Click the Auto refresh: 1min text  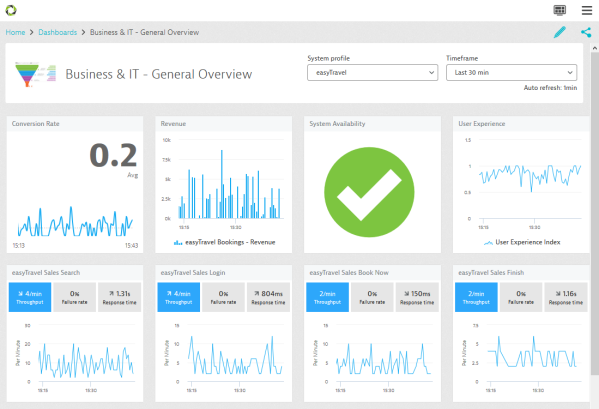[x=550, y=88]
